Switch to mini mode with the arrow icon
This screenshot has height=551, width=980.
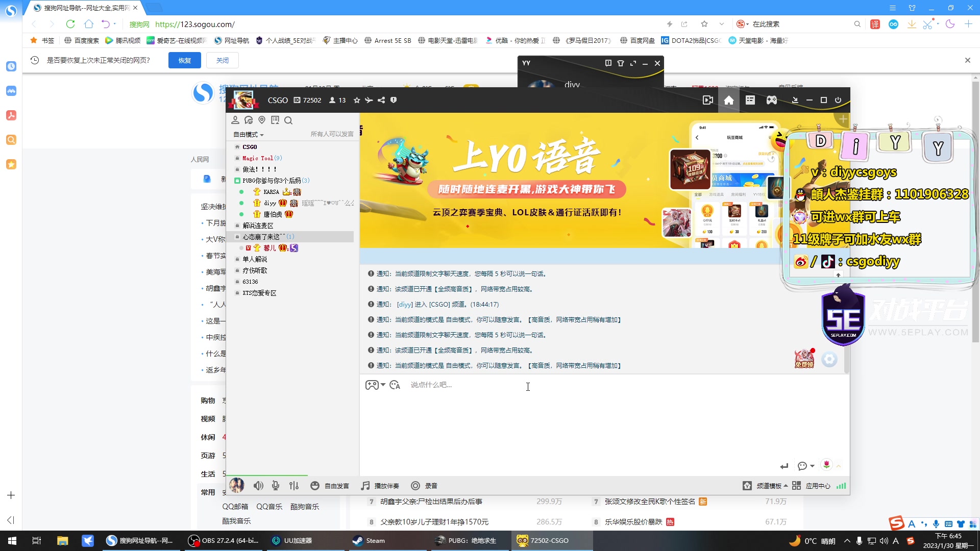(x=795, y=101)
